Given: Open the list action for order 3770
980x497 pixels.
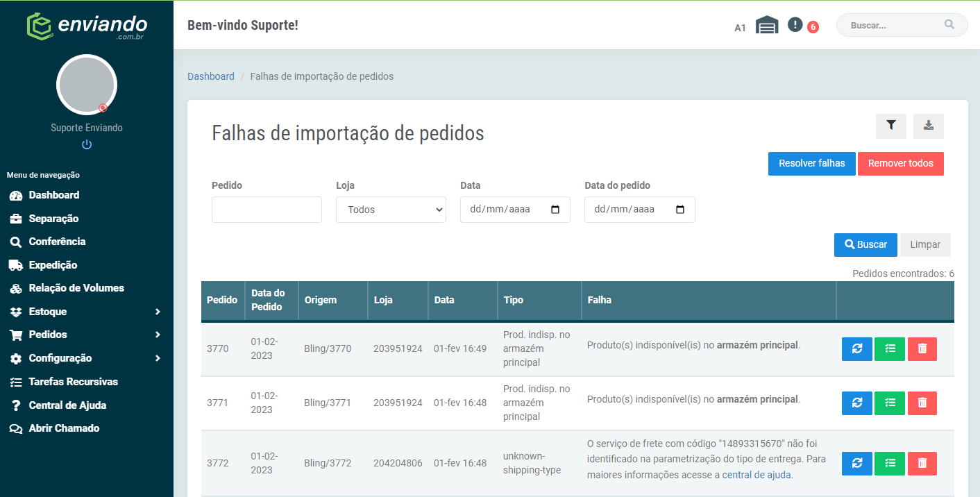Looking at the screenshot, I should click(890, 349).
